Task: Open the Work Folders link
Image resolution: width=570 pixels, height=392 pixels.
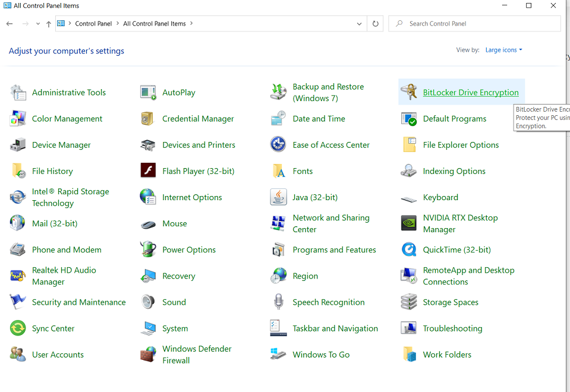Action: click(447, 355)
